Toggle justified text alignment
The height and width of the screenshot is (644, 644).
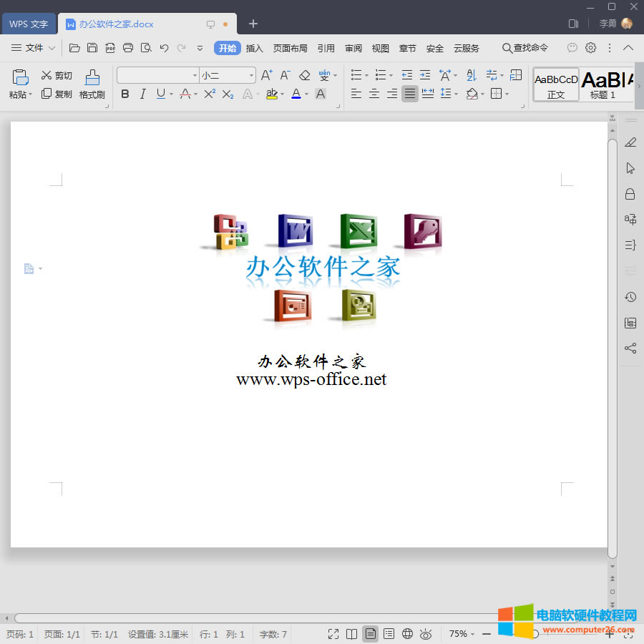(409, 94)
